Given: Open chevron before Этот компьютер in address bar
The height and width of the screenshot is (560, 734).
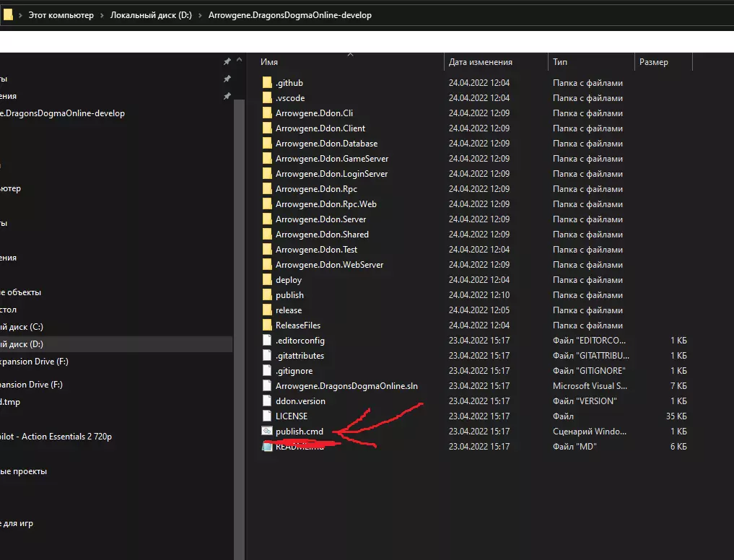Looking at the screenshot, I should pos(20,15).
